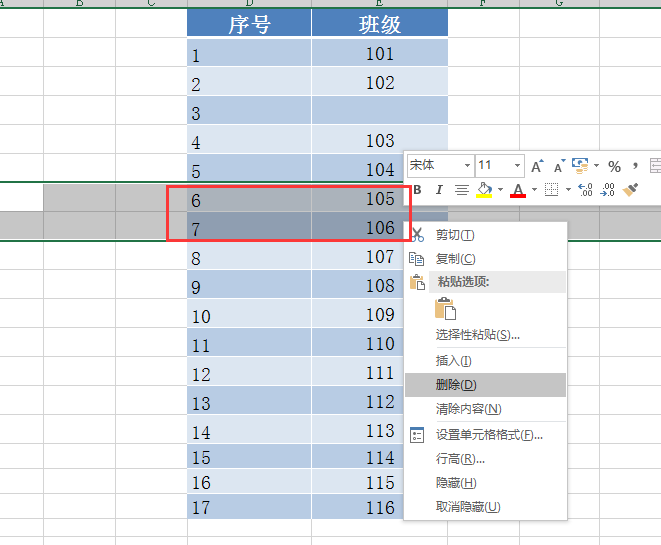The image size is (661, 545).
Task: Expand the font color dropdown arrow
Action: (534, 190)
